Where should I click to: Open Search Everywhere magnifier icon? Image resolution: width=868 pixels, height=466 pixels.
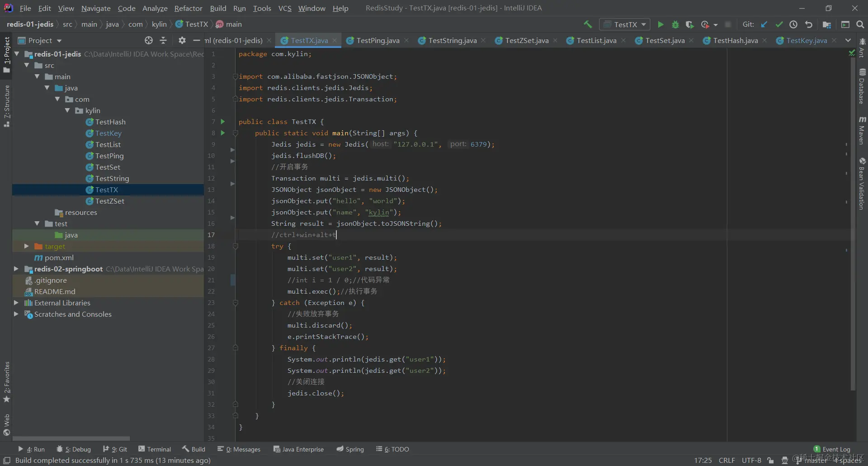coord(860,24)
